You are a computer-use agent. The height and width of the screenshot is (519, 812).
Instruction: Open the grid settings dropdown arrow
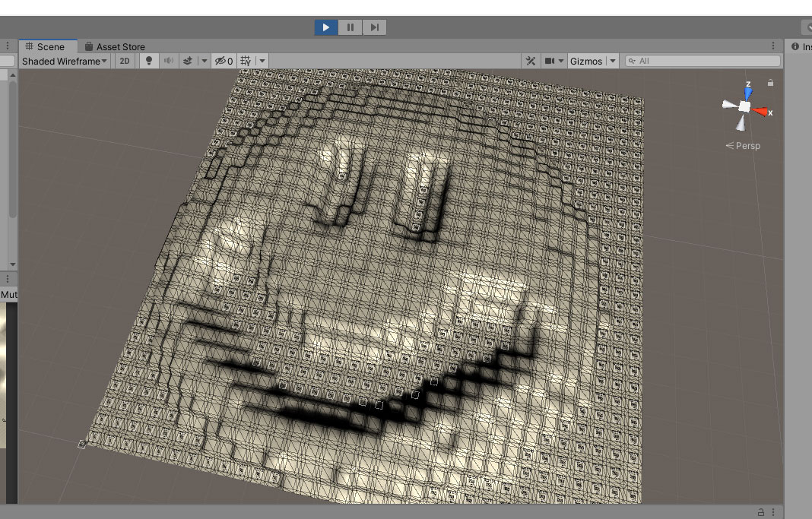pyautogui.click(x=262, y=61)
